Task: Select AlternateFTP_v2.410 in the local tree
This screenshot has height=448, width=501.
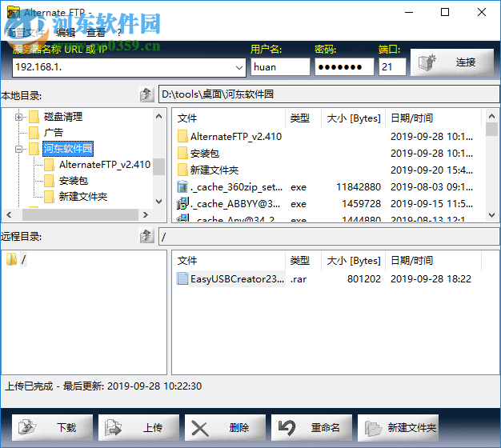Action: tap(105, 165)
